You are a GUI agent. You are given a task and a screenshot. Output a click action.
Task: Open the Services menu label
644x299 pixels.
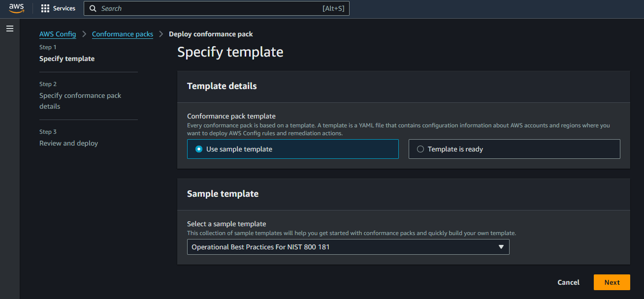(x=64, y=8)
